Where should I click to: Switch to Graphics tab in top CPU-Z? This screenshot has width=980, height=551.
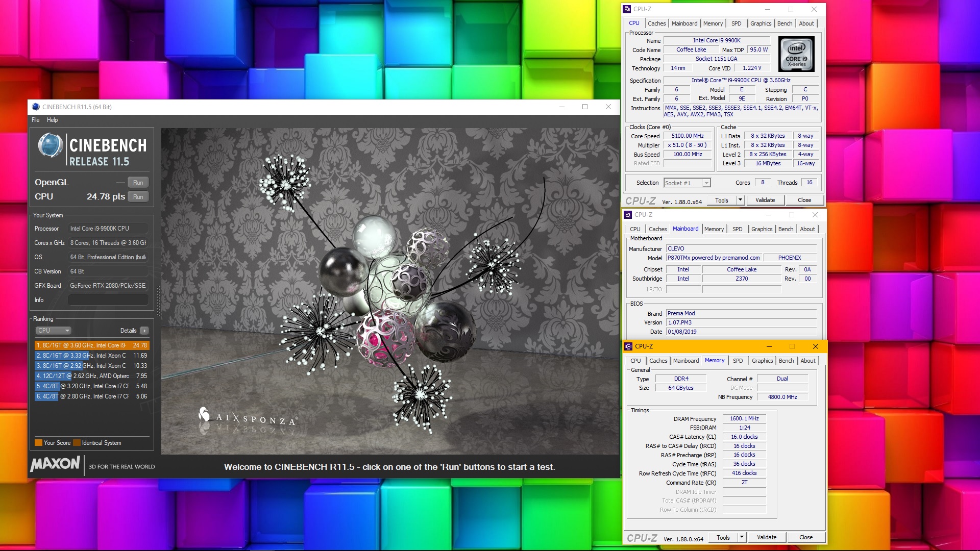761,23
